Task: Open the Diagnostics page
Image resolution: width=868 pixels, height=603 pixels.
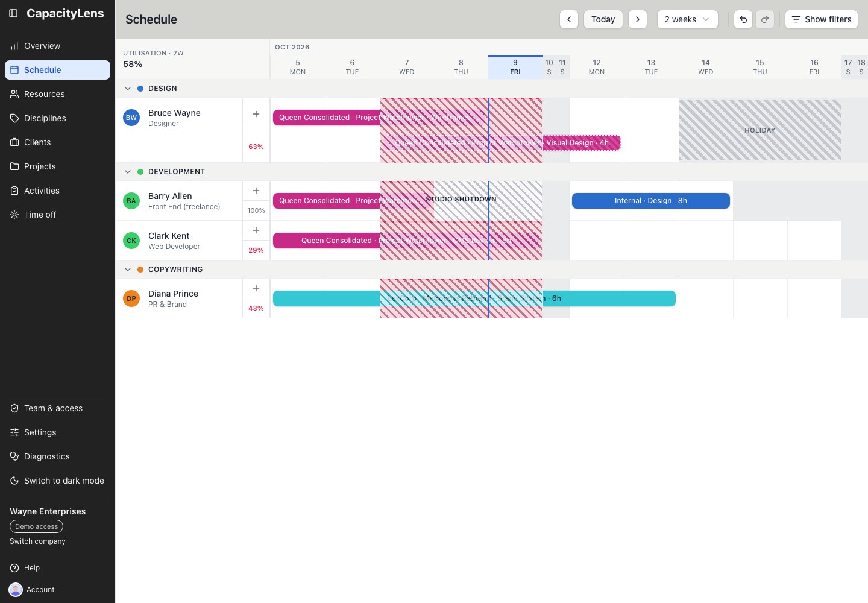Action: click(x=57, y=456)
